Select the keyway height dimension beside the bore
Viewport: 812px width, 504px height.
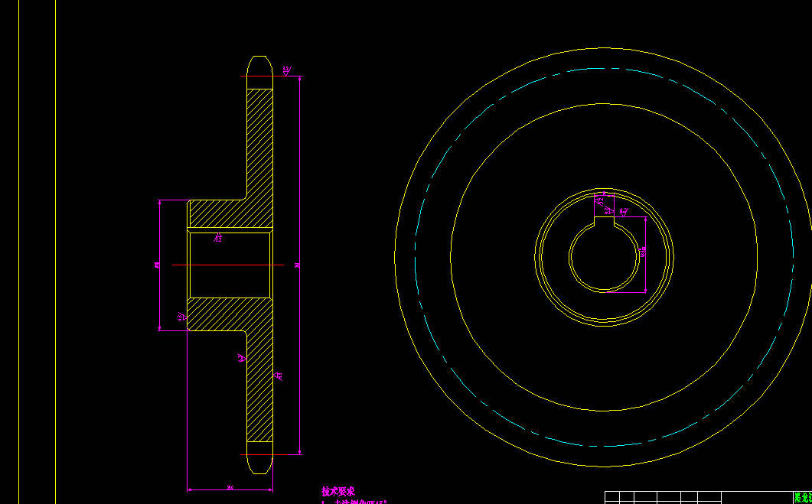645,254
